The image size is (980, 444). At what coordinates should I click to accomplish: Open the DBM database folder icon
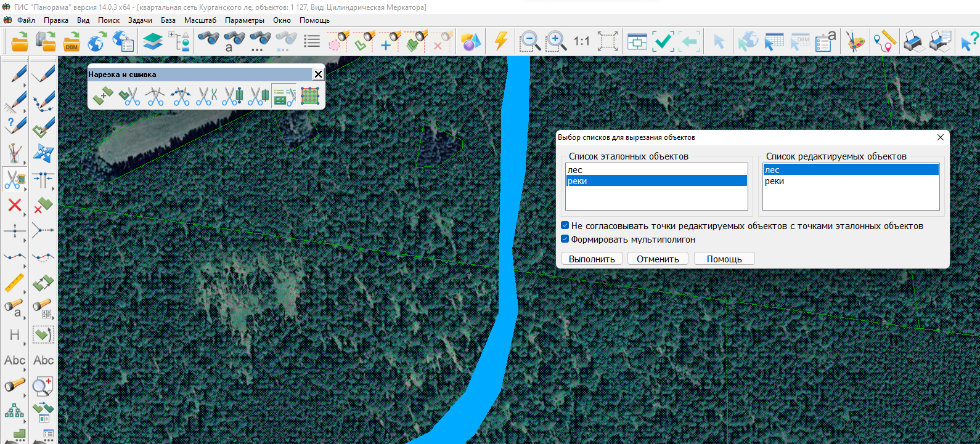tap(71, 42)
